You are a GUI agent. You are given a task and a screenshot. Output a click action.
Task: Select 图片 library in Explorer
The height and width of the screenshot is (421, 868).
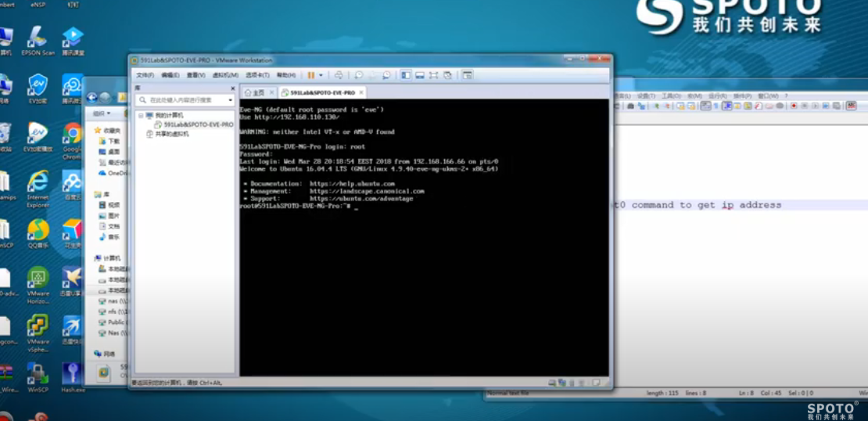[109, 215]
